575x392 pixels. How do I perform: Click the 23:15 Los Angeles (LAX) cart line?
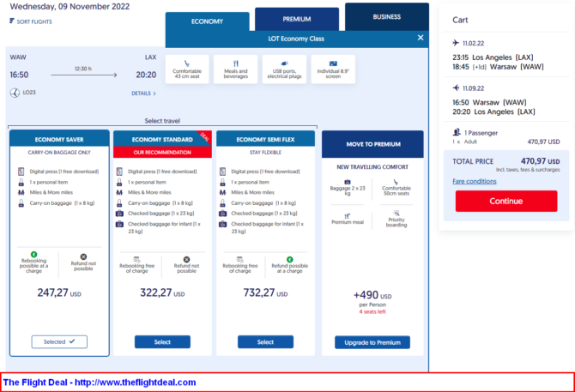click(493, 57)
